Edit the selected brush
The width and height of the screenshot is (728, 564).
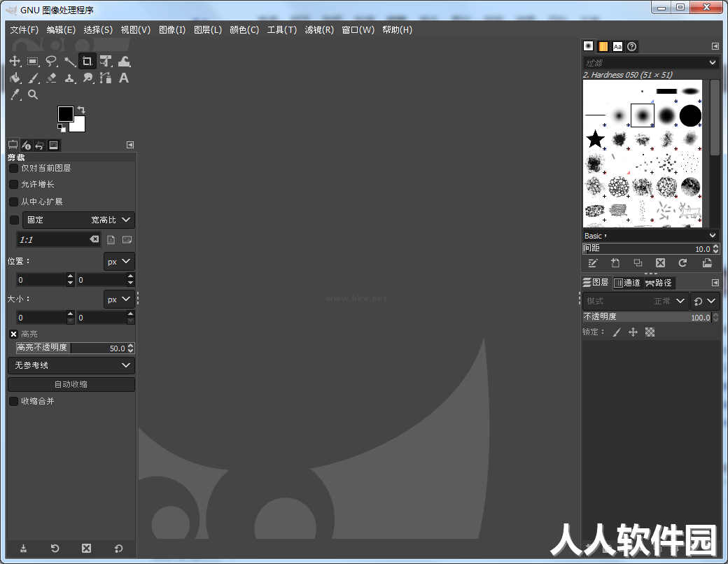click(x=592, y=263)
